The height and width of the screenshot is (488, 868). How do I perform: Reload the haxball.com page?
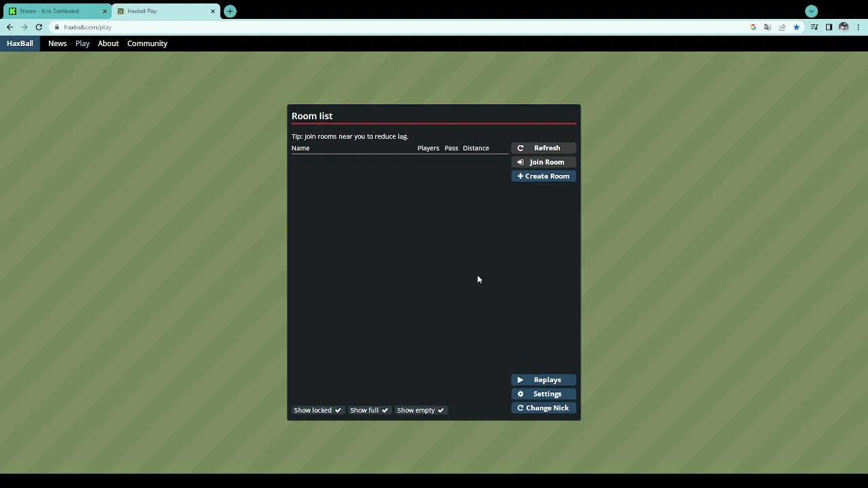tap(39, 27)
